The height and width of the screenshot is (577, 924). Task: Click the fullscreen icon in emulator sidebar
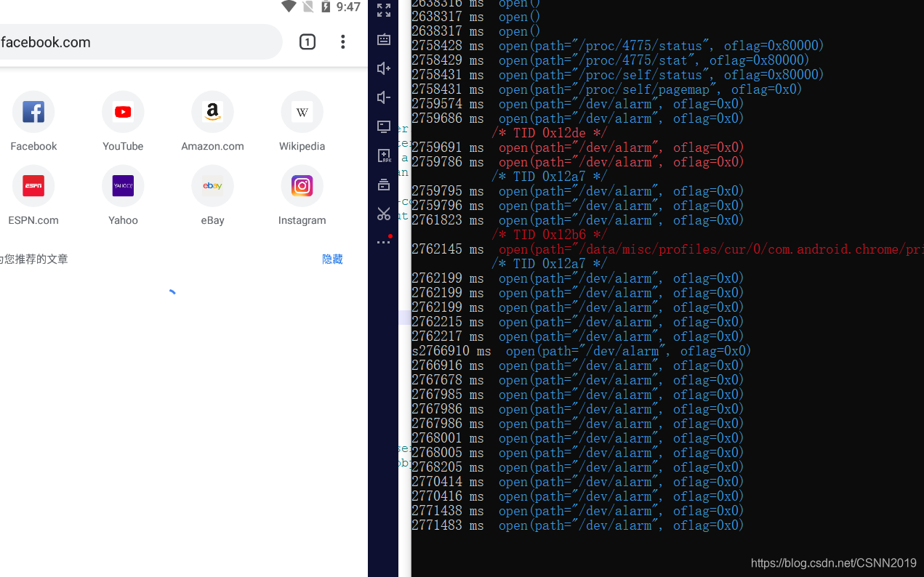(384, 10)
